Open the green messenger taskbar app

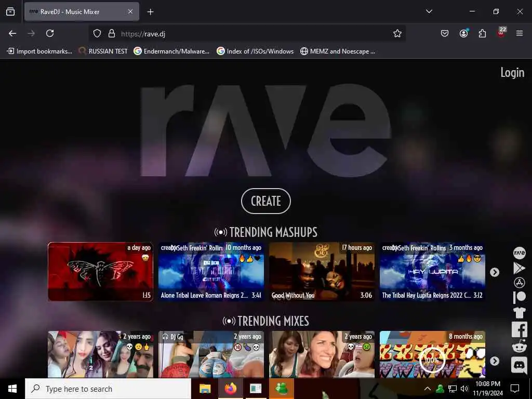pos(281,389)
